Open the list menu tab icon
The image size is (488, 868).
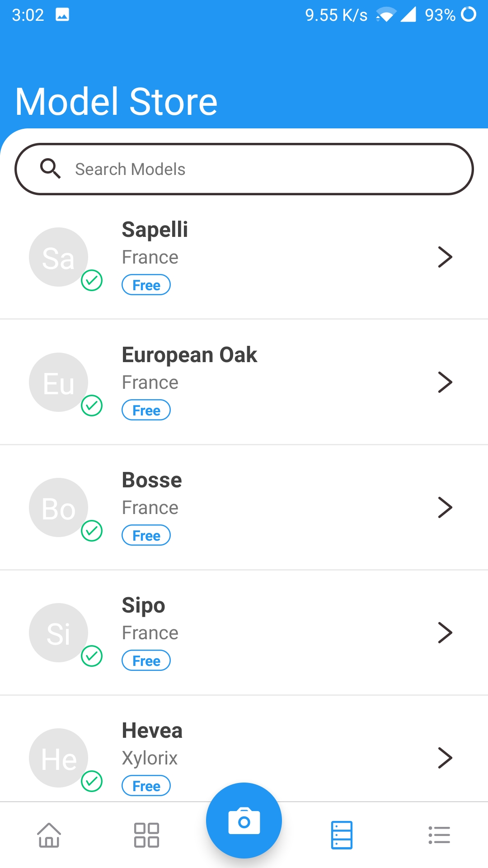(439, 835)
